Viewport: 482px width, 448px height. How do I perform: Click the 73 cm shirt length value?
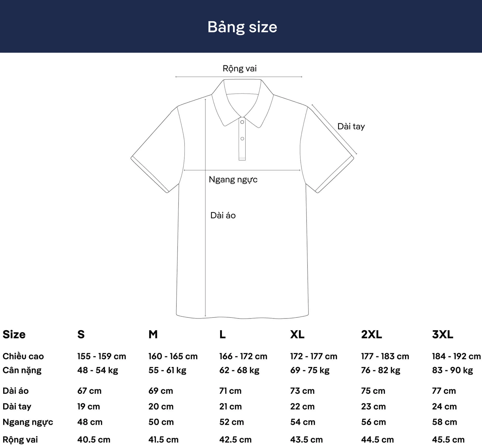(x=302, y=391)
